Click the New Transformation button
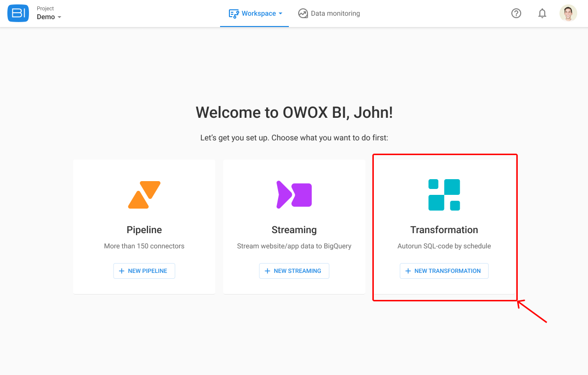The image size is (588, 375). coord(444,270)
